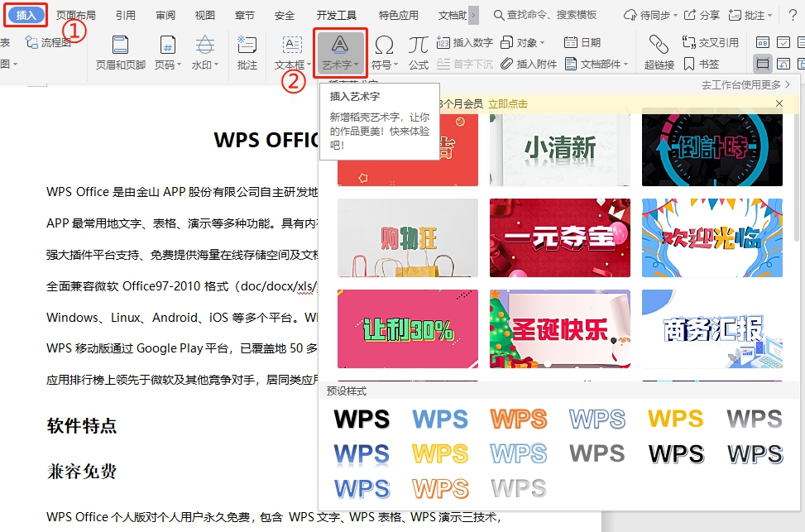Show more ribbon tabs chevron
The width and height of the screenshot is (805, 532).
click(473, 16)
